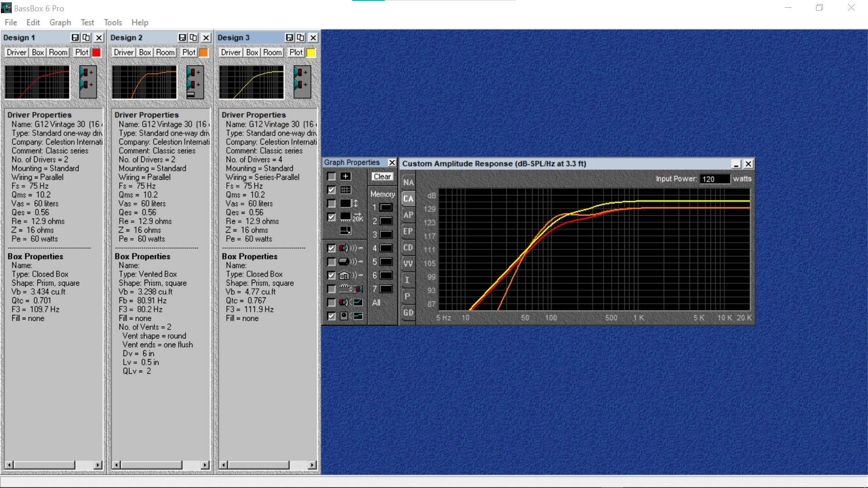Click the crosshair cursor icon in Graph Properties
Image resolution: width=868 pixels, height=488 pixels.
coord(345,176)
